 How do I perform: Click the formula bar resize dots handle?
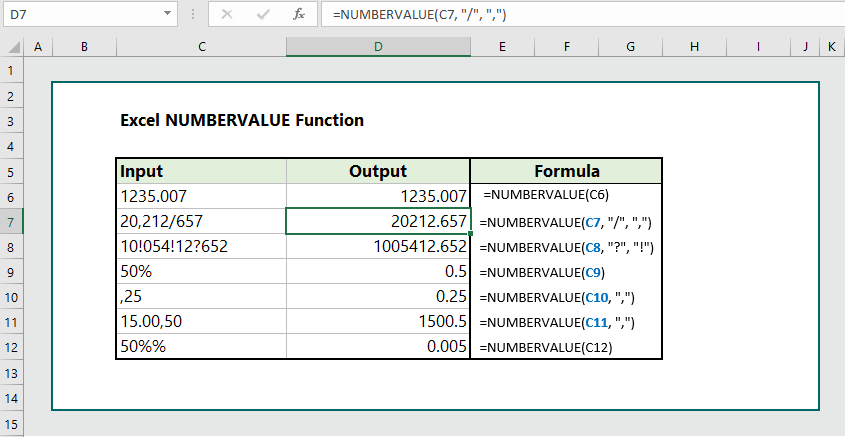click(x=193, y=15)
